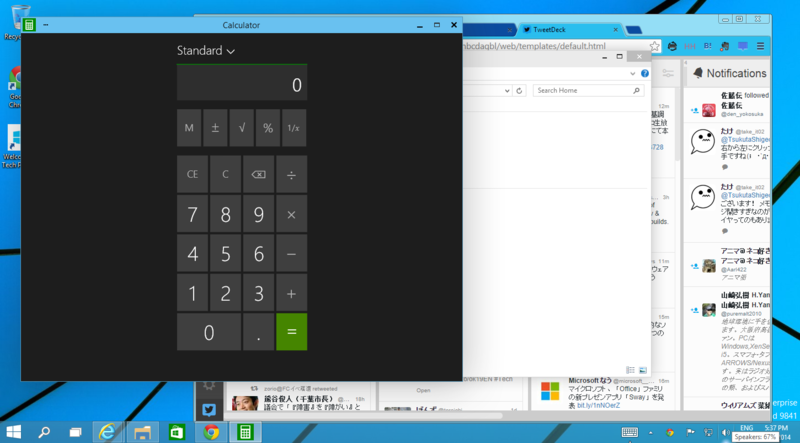Click the number 4 key

pyautogui.click(x=192, y=253)
